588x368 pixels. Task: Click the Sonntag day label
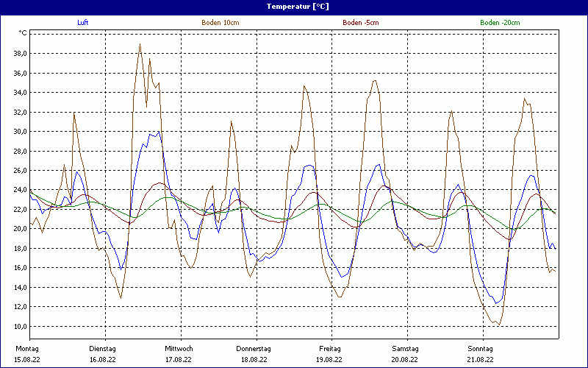tap(481, 348)
